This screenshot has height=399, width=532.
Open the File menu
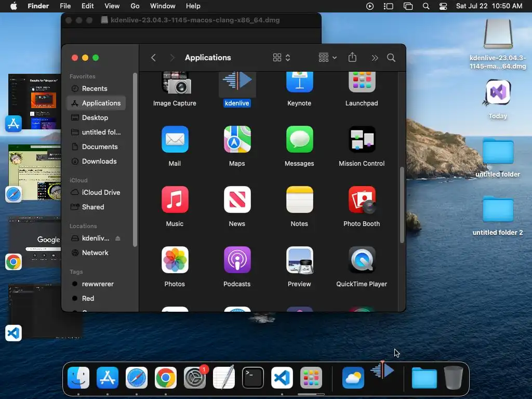point(65,6)
